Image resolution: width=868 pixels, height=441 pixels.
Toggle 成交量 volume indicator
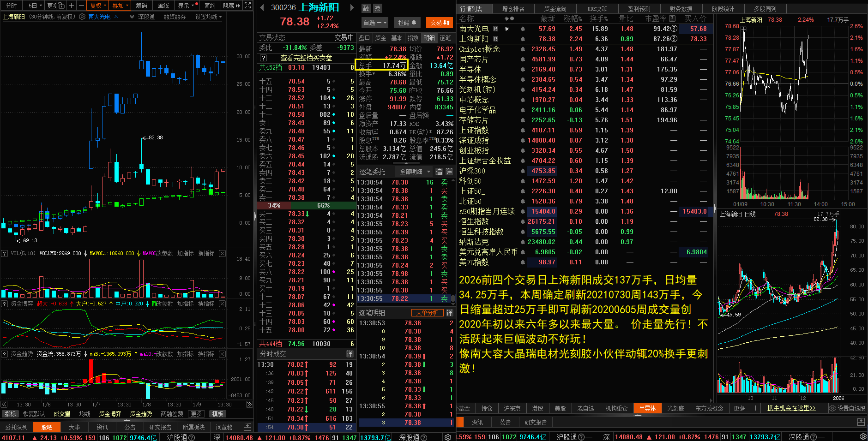pos(62,414)
